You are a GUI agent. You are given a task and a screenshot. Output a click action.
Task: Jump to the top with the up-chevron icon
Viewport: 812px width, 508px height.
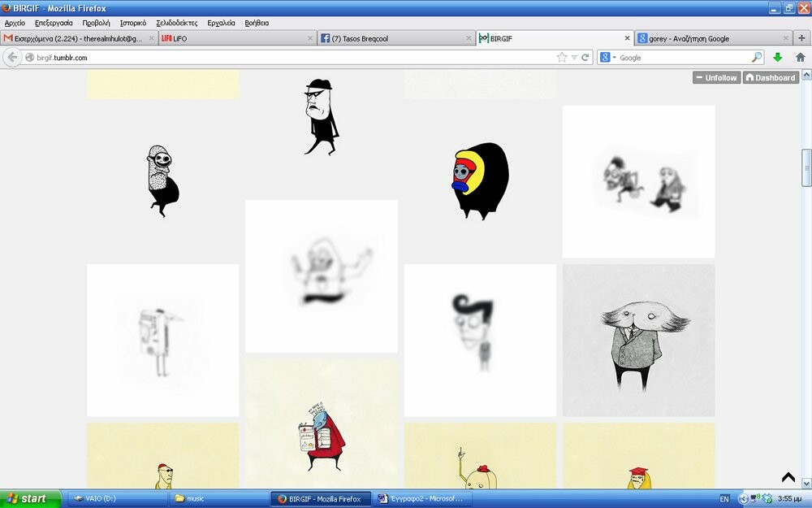pyautogui.click(x=788, y=476)
